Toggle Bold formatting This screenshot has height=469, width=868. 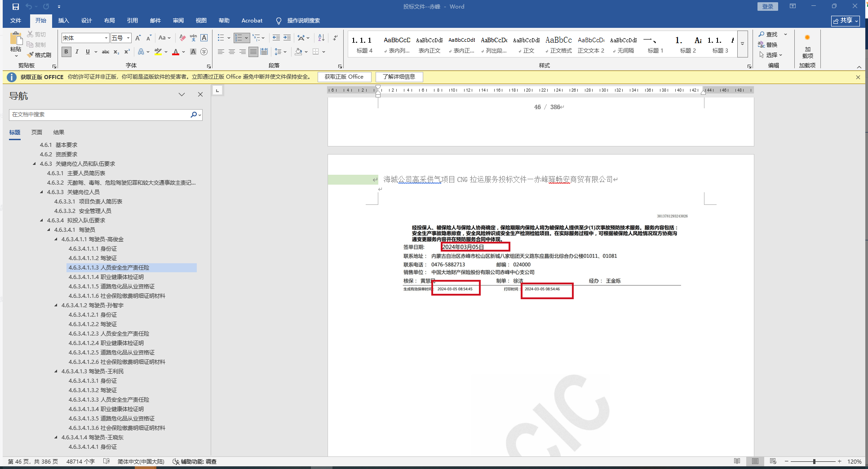point(66,52)
